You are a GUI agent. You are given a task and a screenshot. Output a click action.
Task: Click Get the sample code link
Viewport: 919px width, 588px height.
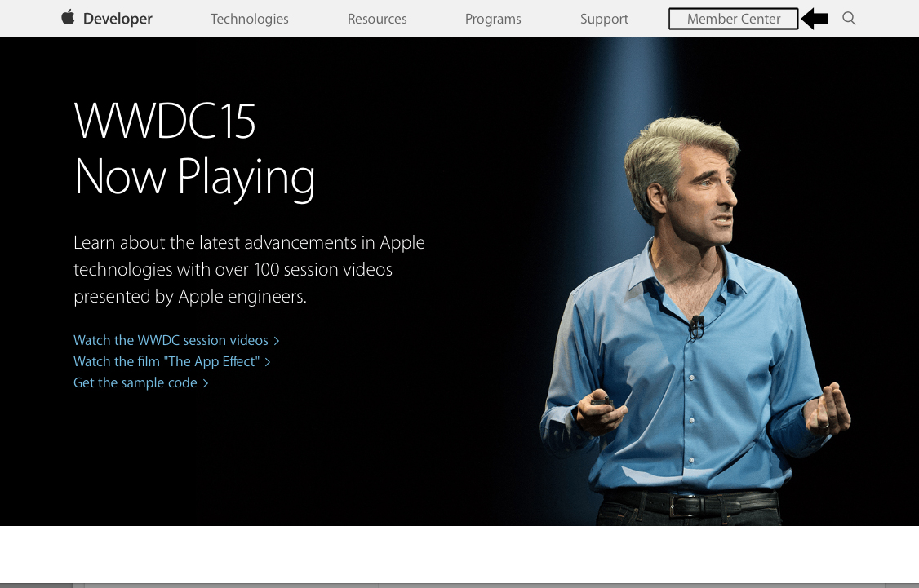click(140, 382)
